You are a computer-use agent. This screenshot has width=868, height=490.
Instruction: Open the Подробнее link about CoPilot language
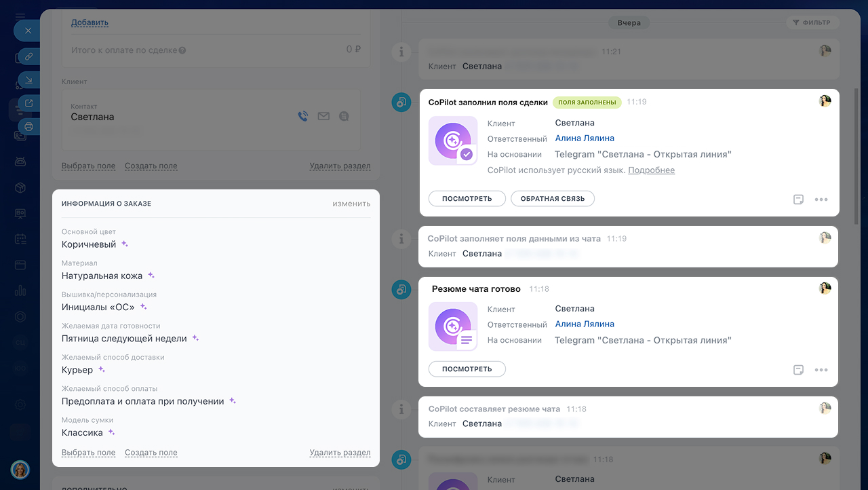click(x=651, y=170)
